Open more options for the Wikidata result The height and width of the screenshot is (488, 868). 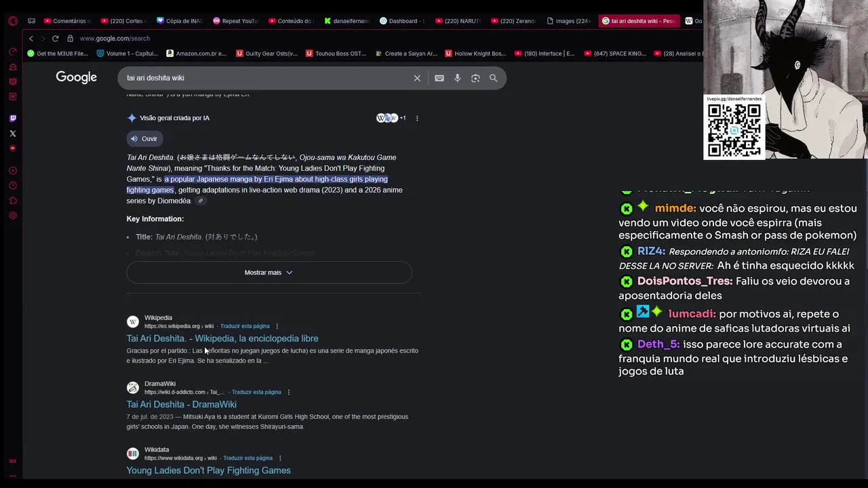tap(279, 458)
